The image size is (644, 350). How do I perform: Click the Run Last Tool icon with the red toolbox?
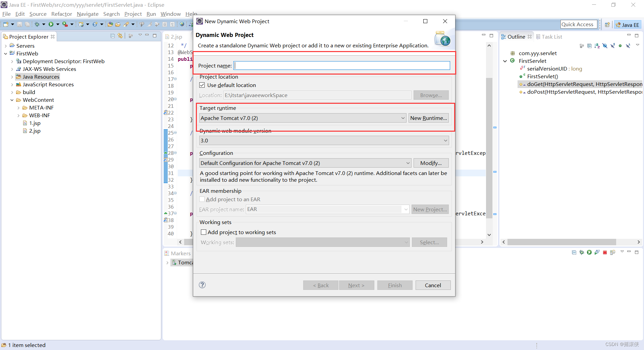pos(65,24)
